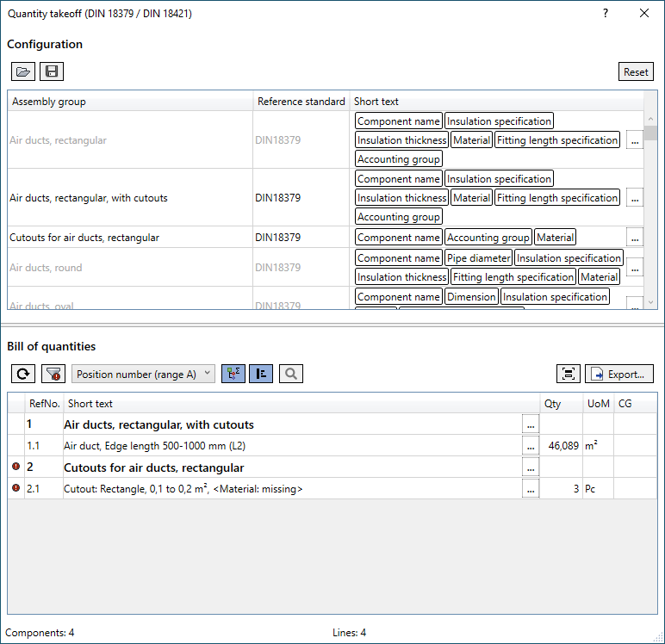Refresh the bill of quantities
Screen dimensions: 665x644
[x=23, y=374]
